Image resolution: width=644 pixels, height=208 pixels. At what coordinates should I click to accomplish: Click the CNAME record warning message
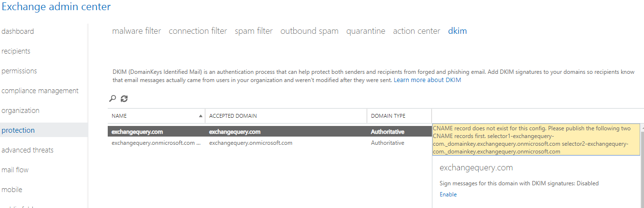536,140
